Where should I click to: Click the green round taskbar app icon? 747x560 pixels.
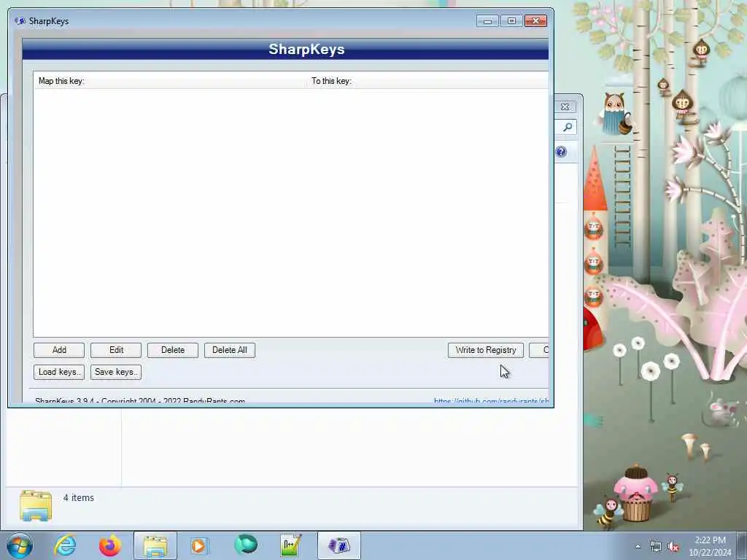(246, 545)
